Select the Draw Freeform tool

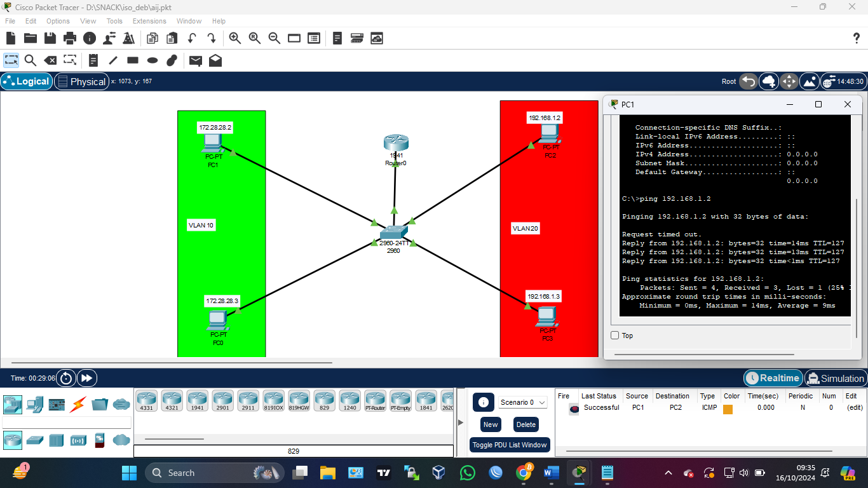pos(172,60)
